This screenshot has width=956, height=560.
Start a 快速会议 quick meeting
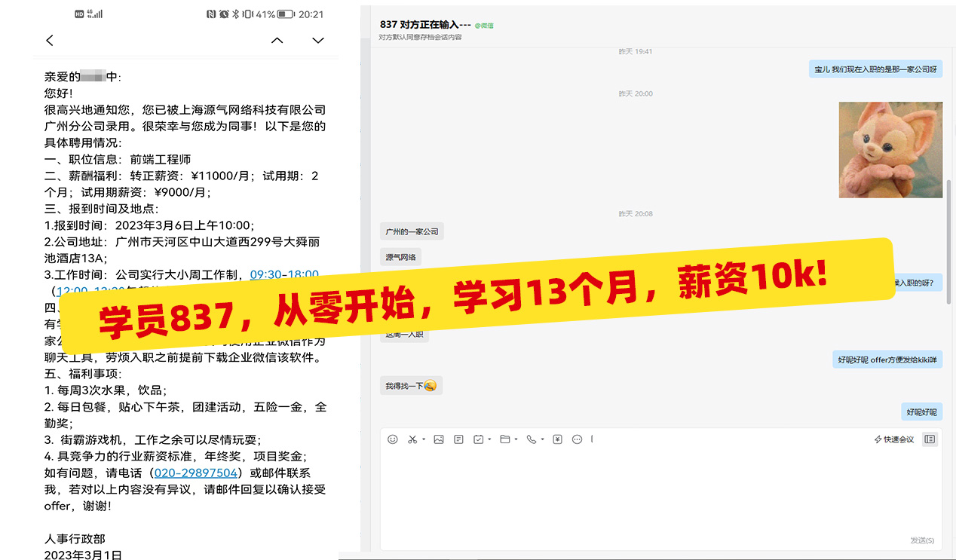[x=893, y=439]
